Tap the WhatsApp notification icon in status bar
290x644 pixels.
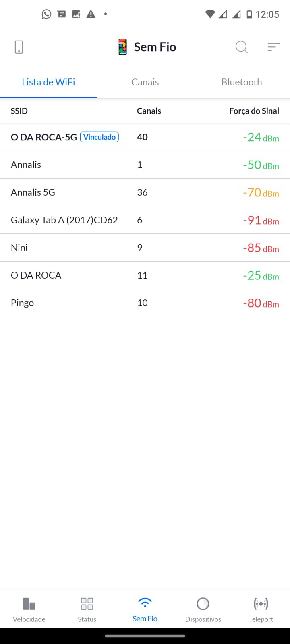(x=47, y=14)
